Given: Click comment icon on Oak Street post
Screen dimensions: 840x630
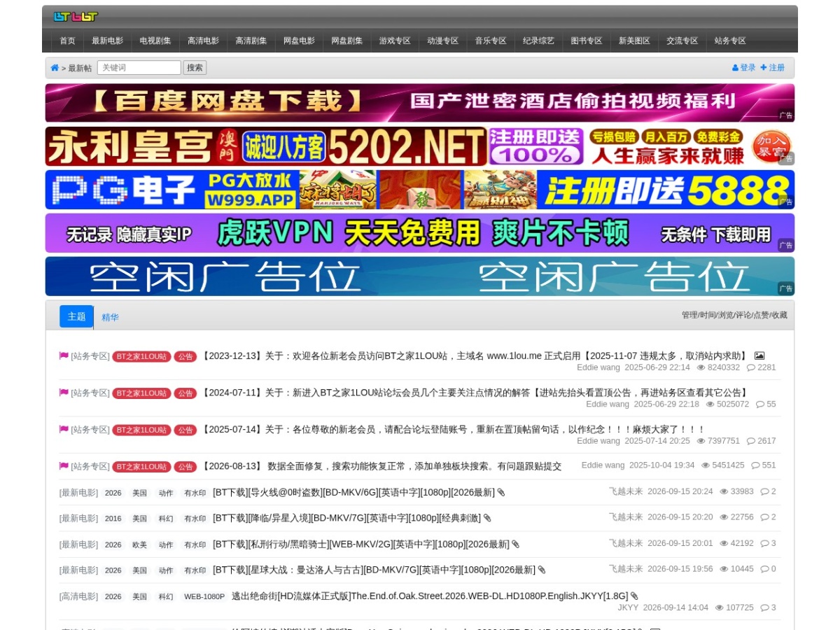Looking at the screenshot, I should pos(764,608).
